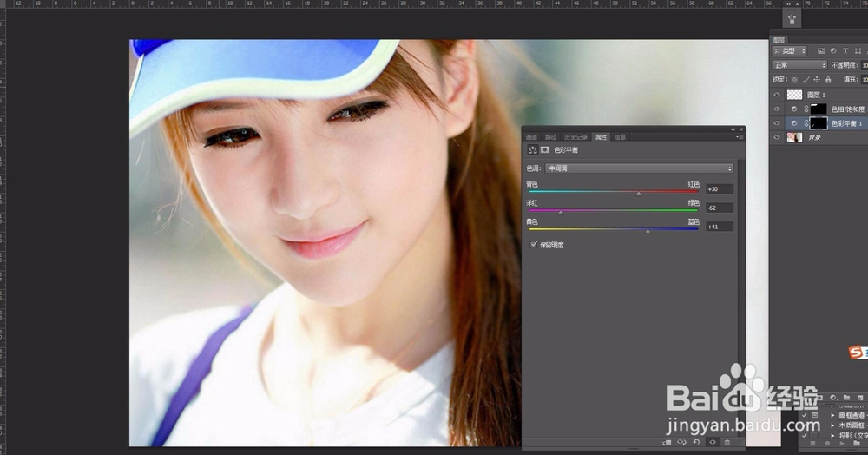Hide 色彩平衡 1 layer visibility
Viewport: 868px width, 455px height.
pos(777,123)
